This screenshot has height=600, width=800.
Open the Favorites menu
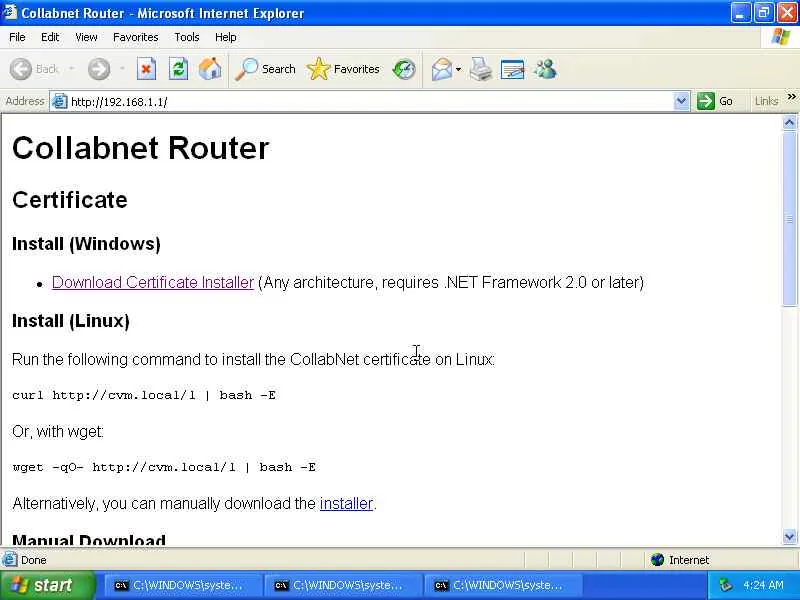pyautogui.click(x=136, y=37)
